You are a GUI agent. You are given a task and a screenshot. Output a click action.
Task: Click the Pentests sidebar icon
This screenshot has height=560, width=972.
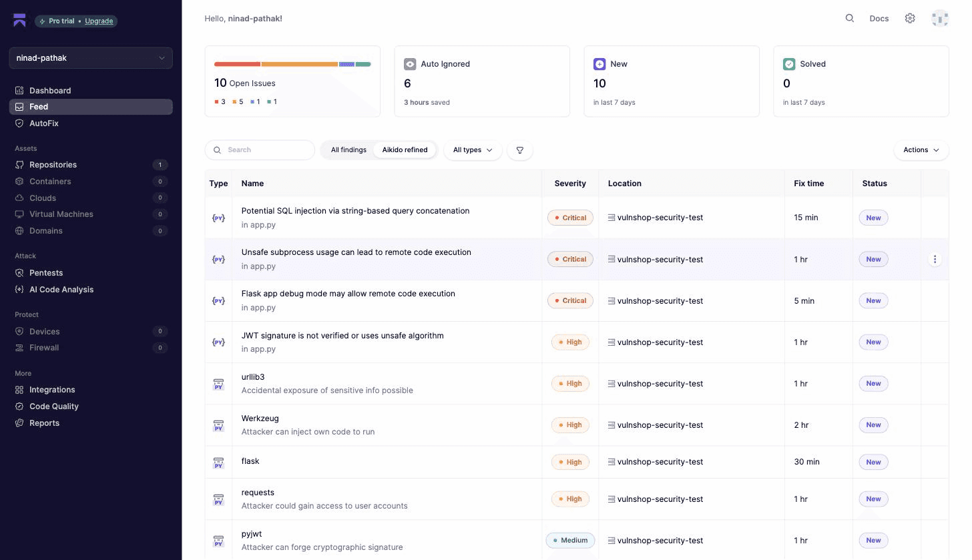click(x=19, y=273)
